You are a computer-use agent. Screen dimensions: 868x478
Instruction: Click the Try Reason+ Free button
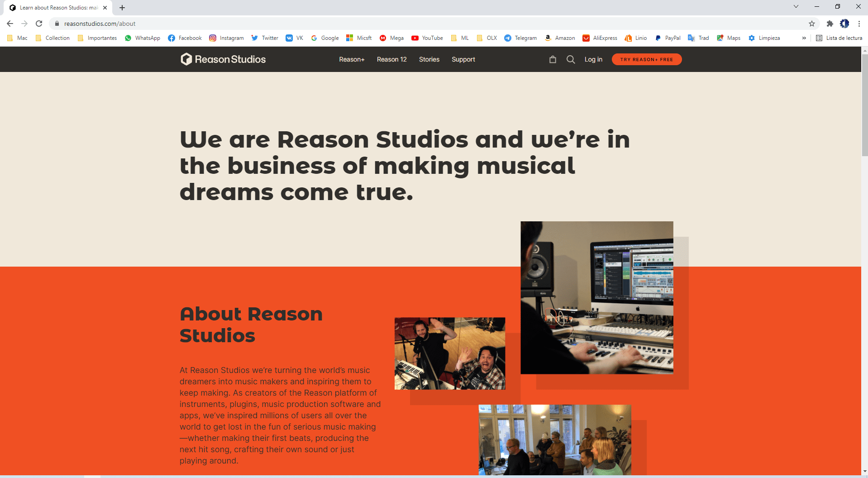click(646, 59)
